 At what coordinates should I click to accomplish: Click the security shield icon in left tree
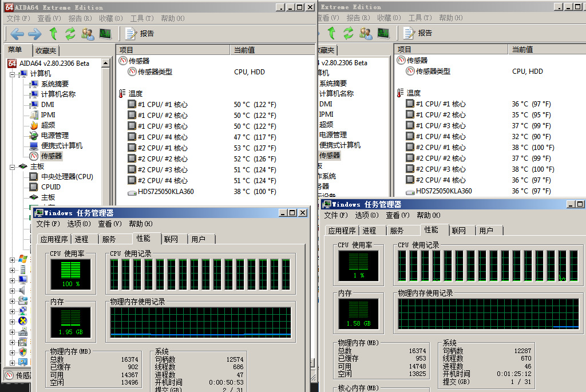pyautogui.click(x=23, y=352)
